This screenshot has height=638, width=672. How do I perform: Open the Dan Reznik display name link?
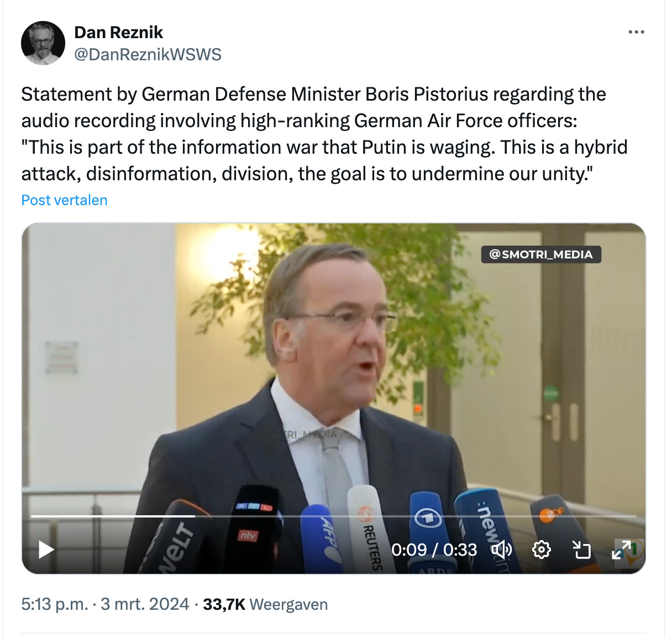click(x=118, y=33)
